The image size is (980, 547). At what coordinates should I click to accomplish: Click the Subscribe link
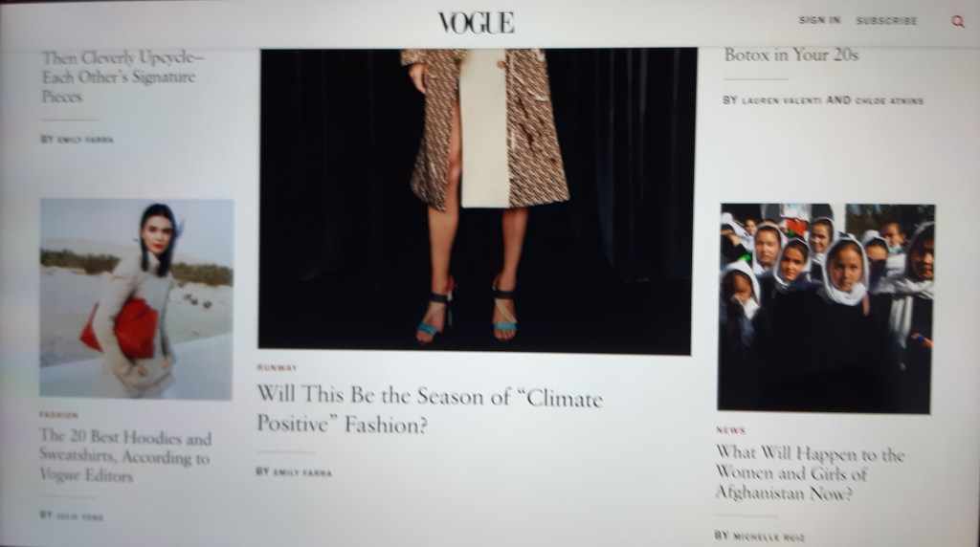click(886, 21)
